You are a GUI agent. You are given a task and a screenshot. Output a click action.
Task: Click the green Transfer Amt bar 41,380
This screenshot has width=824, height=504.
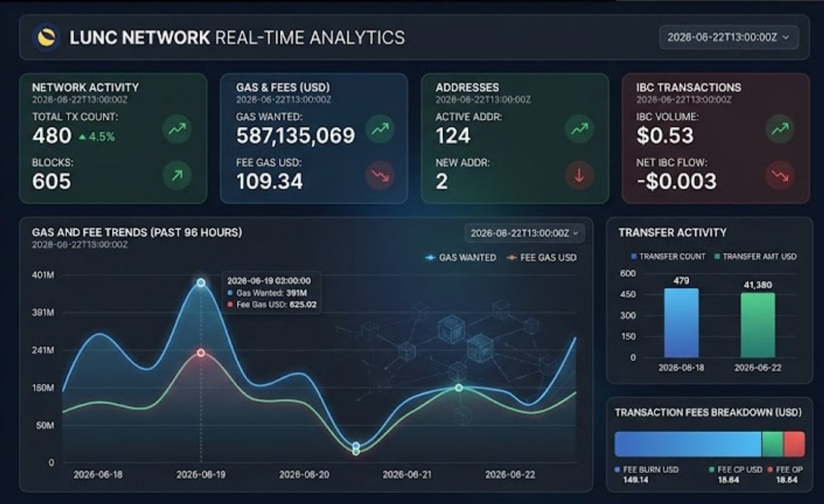758,325
